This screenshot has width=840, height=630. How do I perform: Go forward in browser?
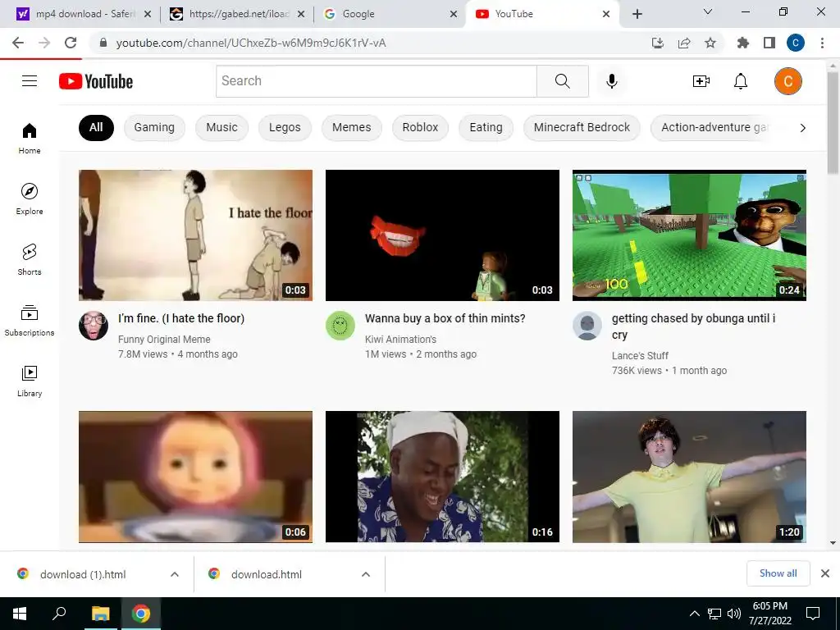pos(44,43)
